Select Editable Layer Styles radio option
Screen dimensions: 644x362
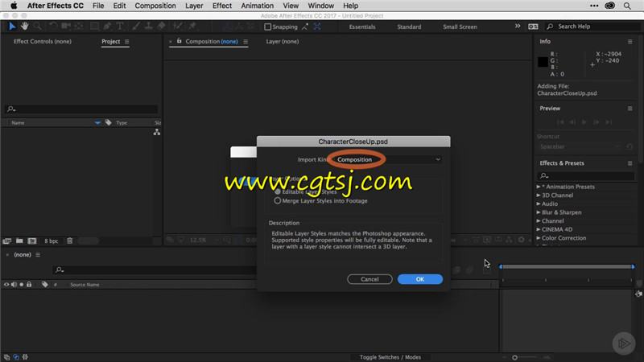click(x=278, y=191)
